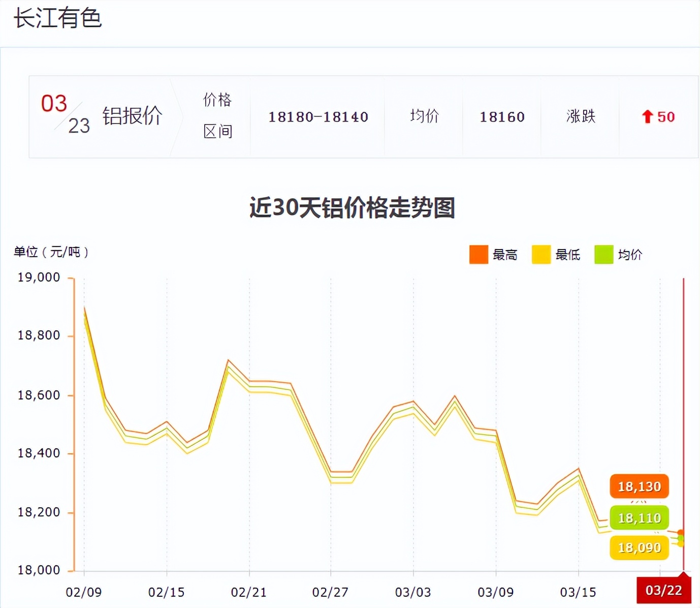Click the 18,000 y-axis label

click(39, 570)
